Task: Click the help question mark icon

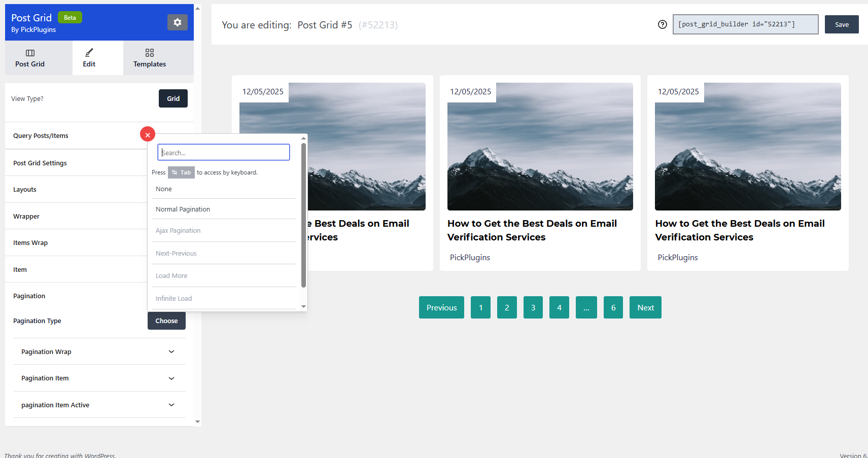Action: coord(663,24)
